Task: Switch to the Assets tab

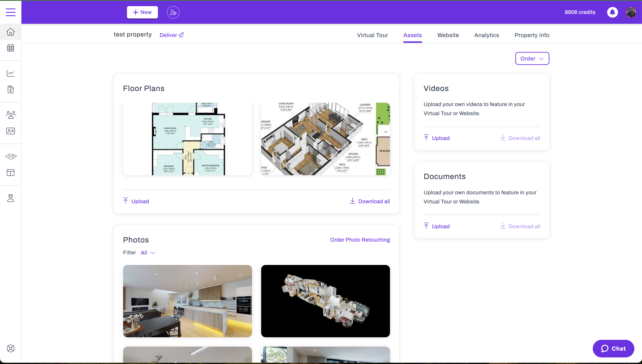Action: [x=412, y=35]
